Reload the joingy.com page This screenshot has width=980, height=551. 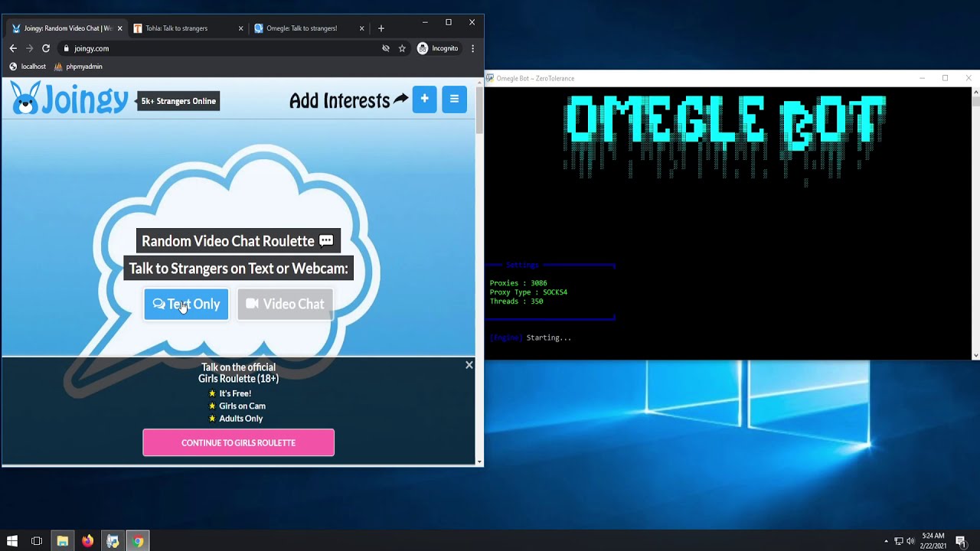pos(46,48)
